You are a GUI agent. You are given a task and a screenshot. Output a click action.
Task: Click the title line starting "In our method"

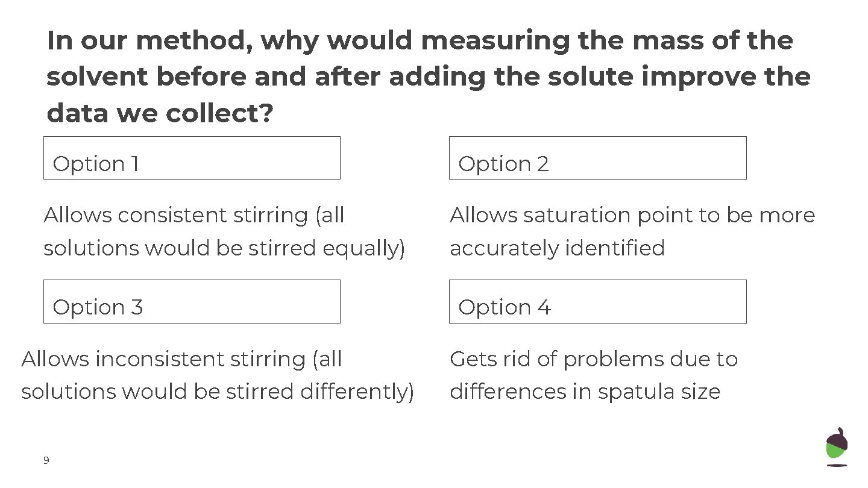tap(420, 41)
